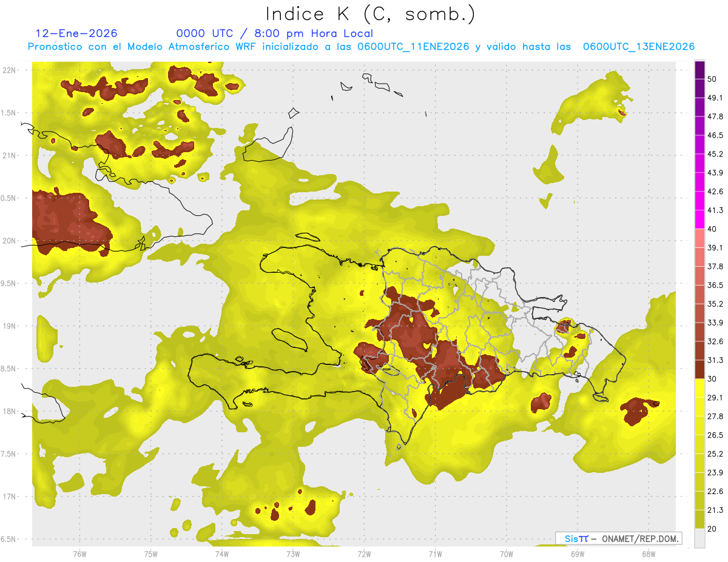Pick the dark brown swatch between 30 and 31.3

point(699,370)
